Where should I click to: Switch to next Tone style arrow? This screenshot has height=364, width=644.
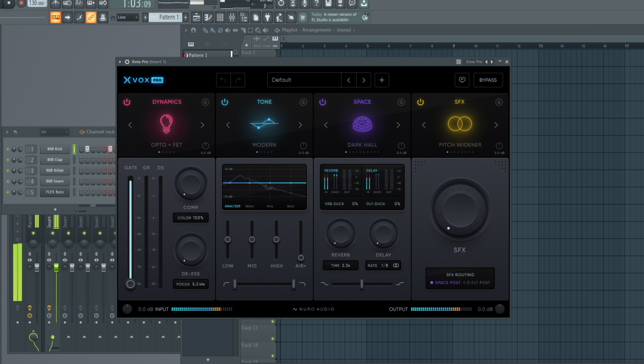click(x=300, y=124)
